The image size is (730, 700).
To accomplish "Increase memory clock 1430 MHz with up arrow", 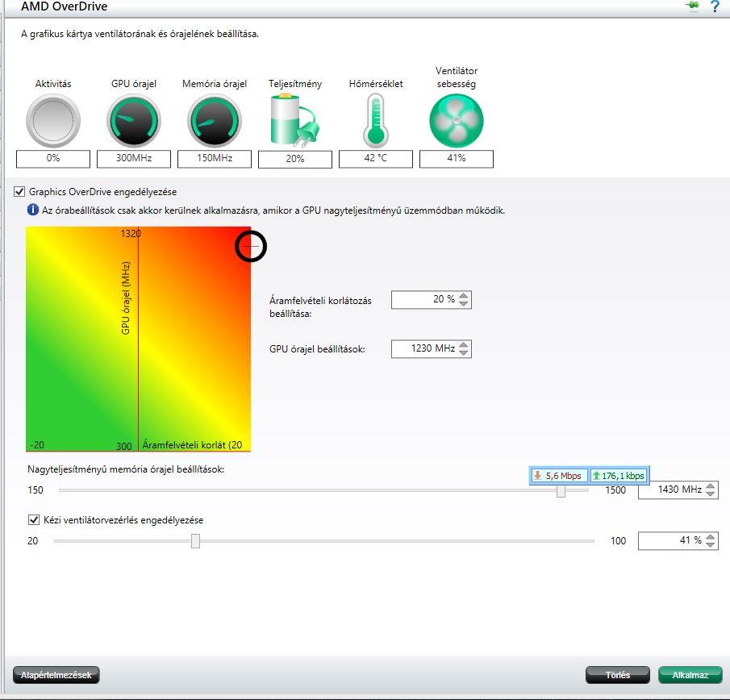I will (x=710, y=486).
